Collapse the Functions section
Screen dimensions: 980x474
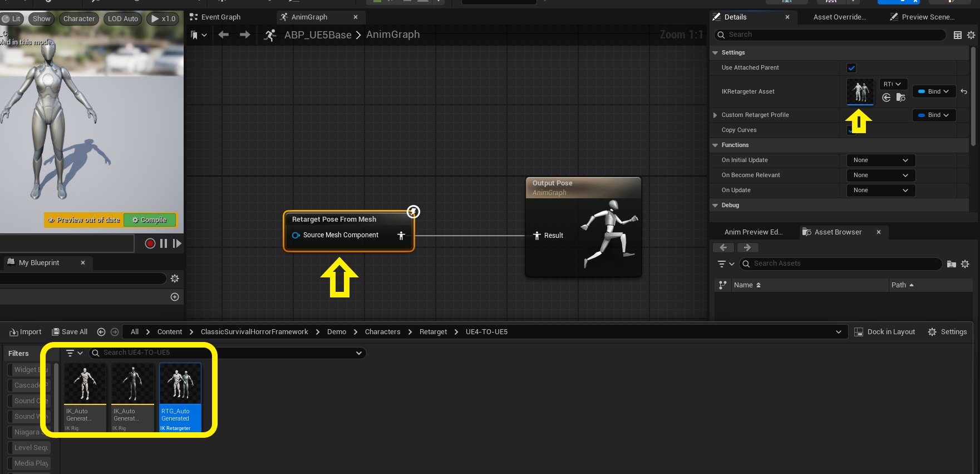click(715, 145)
